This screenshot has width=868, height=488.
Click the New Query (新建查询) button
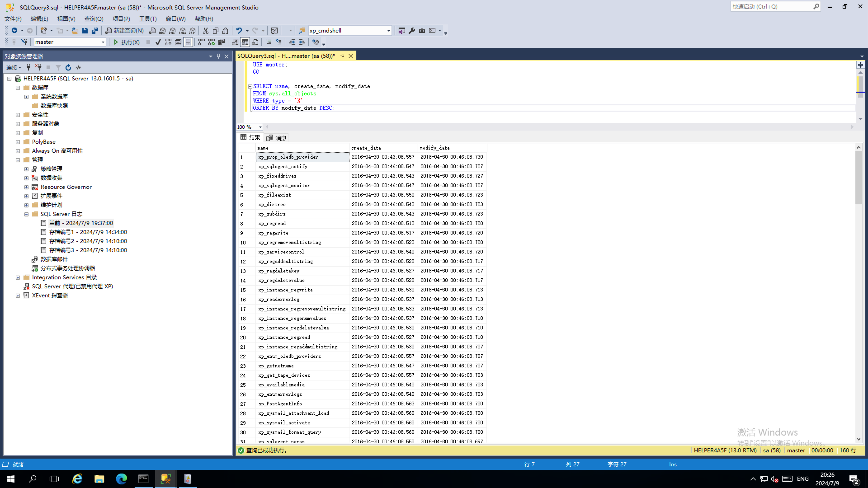(124, 31)
